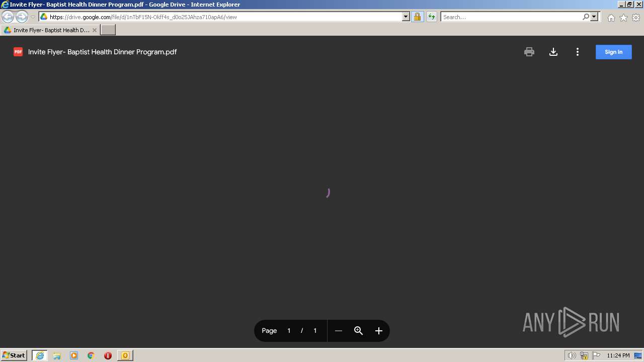Open the Action Center flag icon

596,355
